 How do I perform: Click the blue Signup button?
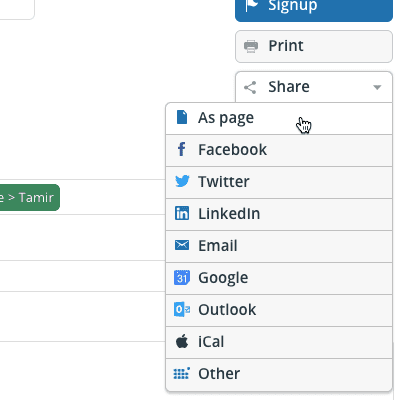click(x=314, y=9)
